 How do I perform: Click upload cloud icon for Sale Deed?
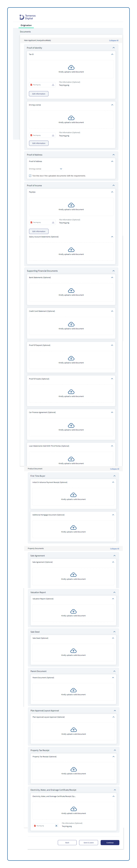point(73,651)
